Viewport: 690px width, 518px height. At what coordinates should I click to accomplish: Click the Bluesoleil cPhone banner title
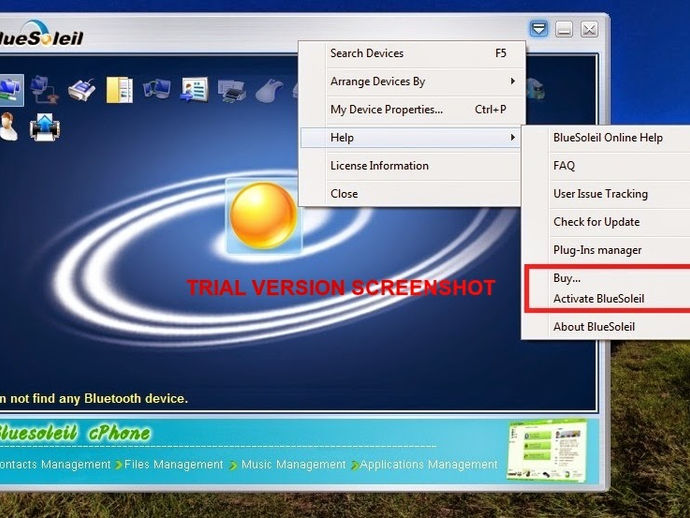[75, 433]
